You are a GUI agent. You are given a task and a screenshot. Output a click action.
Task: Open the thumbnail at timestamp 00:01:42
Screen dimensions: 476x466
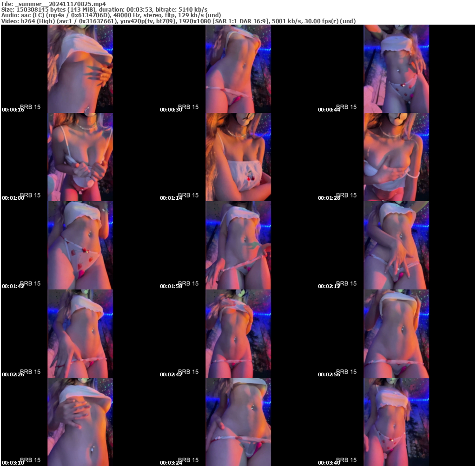79,245
